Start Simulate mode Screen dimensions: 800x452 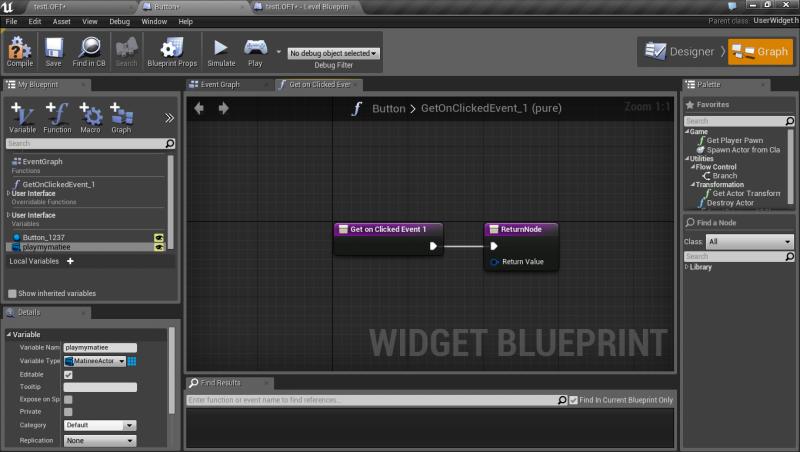[221, 52]
